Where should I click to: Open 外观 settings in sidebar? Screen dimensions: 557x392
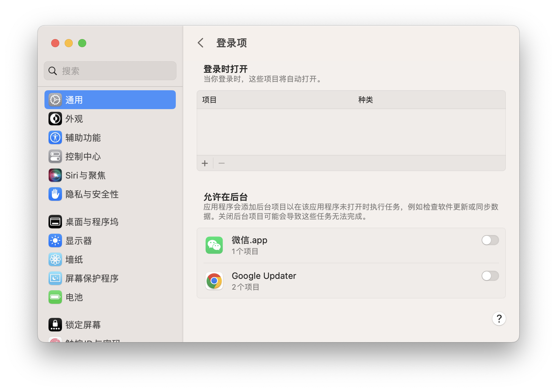(74, 119)
